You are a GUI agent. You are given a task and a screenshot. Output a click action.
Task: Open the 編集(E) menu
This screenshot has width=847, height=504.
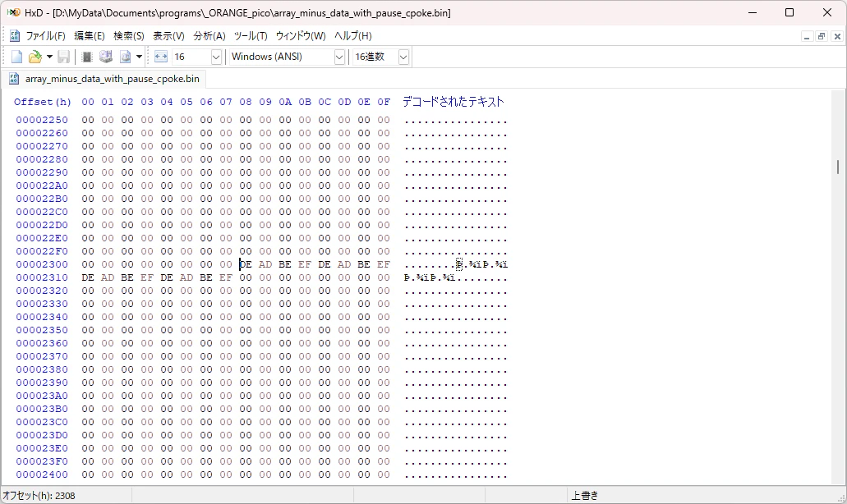(89, 36)
